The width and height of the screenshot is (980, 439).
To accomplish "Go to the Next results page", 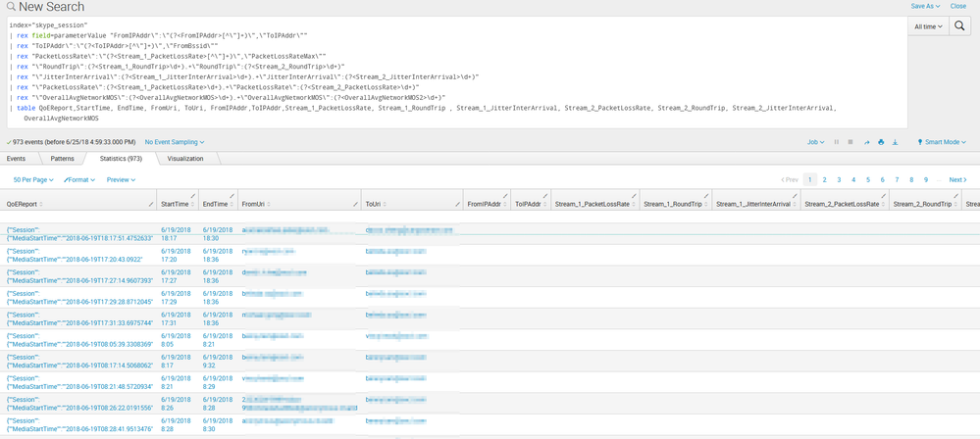I will click(x=959, y=180).
